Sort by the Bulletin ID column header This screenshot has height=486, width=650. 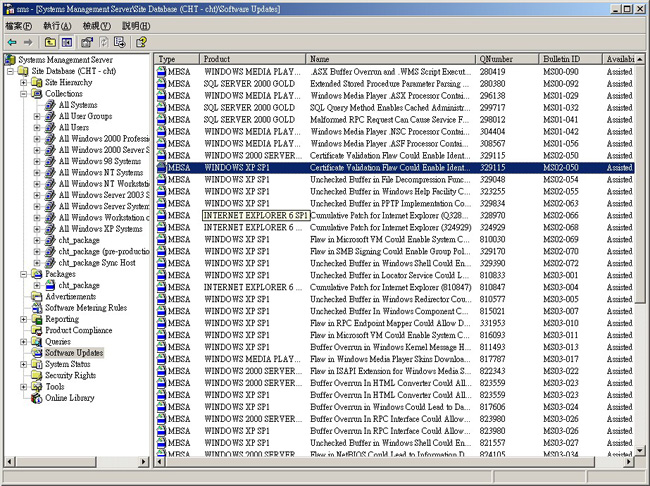point(570,59)
